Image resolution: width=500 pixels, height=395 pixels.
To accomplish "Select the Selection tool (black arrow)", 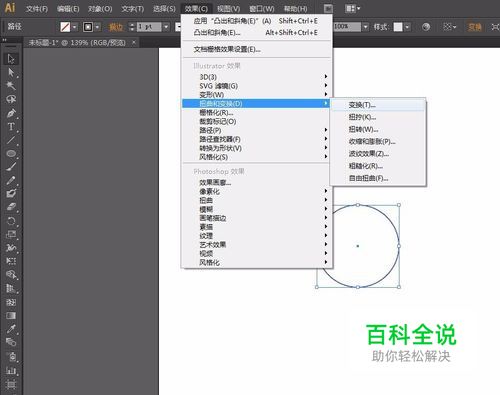I will point(11,59).
